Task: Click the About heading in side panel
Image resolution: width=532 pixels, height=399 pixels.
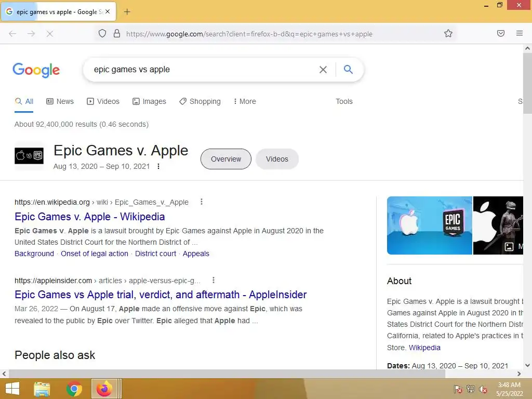Action: (400, 281)
